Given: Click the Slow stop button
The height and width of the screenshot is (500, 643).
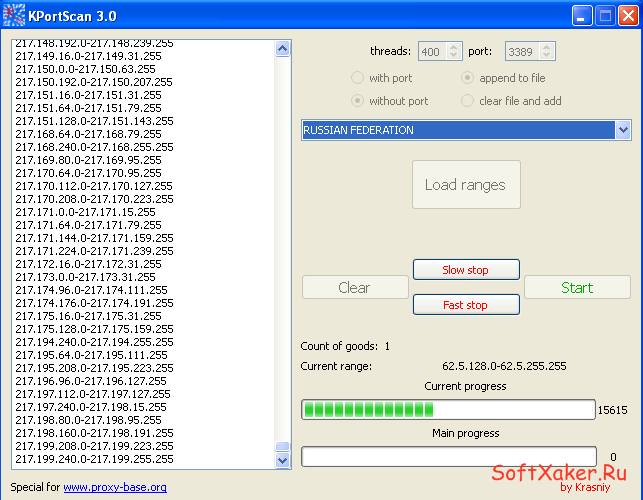Looking at the screenshot, I should pyautogui.click(x=466, y=269).
